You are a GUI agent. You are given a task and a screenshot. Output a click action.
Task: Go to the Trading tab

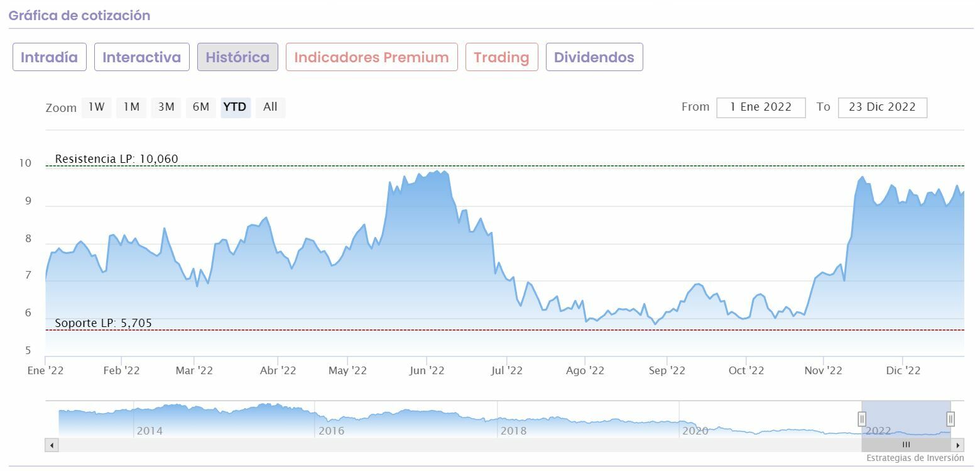tap(501, 57)
